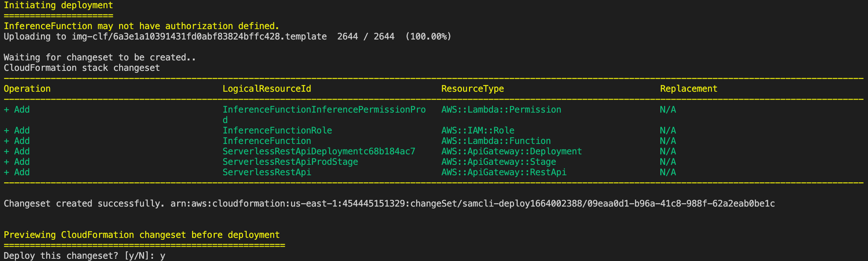868x261 pixels.
Task: Click 'CloudFormation stack changeset' line
Action: tap(82, 68)
